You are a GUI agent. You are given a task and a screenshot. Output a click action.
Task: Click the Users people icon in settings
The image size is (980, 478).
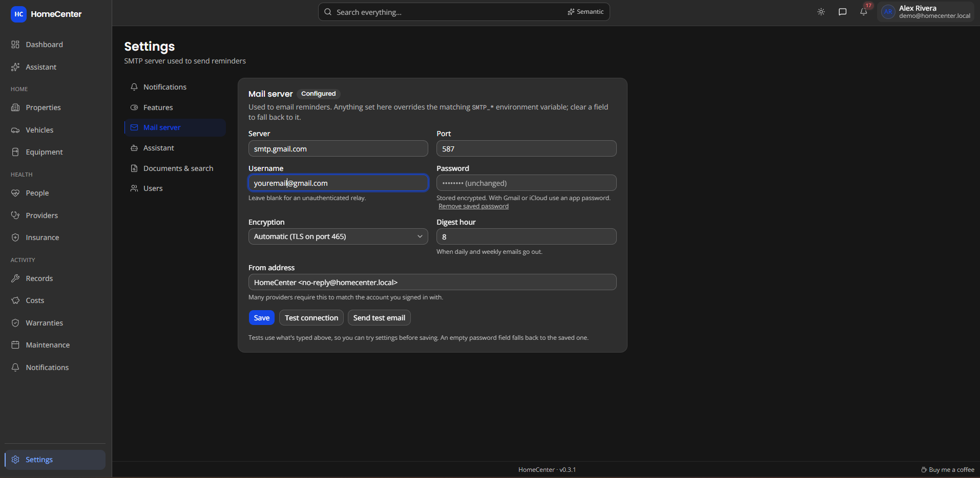[x=134, y=188]
